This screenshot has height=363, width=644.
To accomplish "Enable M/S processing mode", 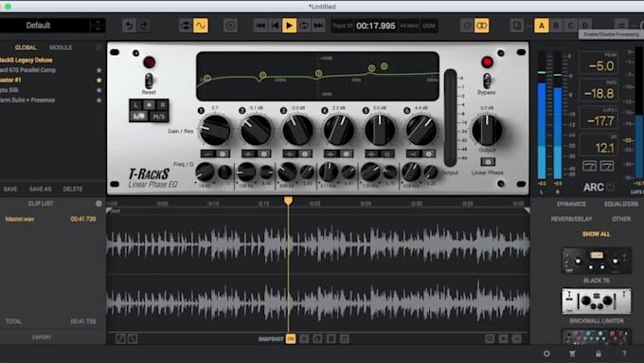I will pos(159,117).
